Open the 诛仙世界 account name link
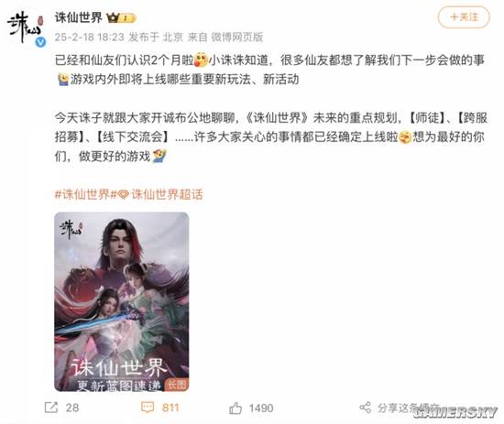 point(79,17)
